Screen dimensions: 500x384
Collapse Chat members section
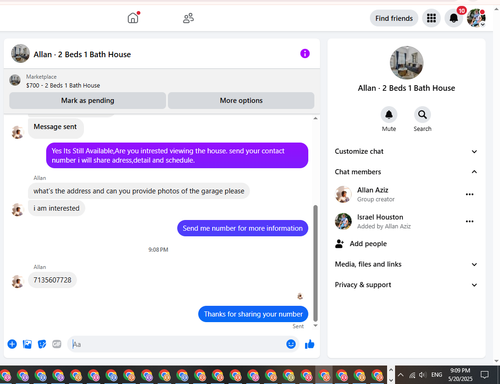pyautogui.click(x=406, y=172)
